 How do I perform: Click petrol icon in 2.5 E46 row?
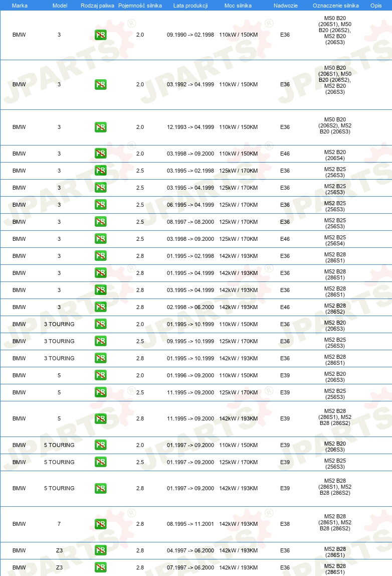[x=101, y=239]
